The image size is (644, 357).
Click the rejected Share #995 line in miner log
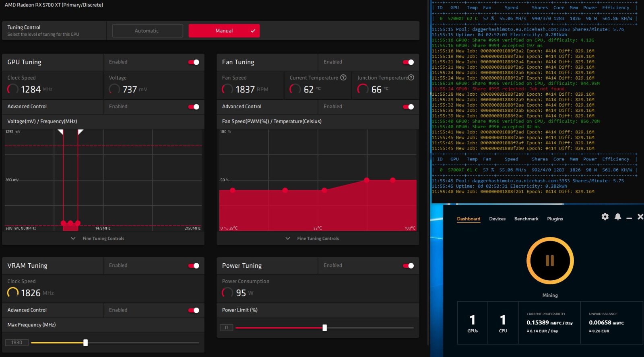point(499,89)
